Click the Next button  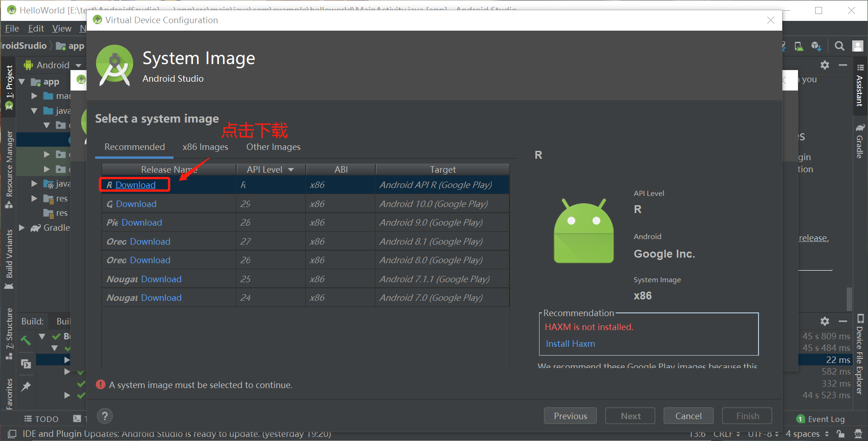(x=630, y=416)
